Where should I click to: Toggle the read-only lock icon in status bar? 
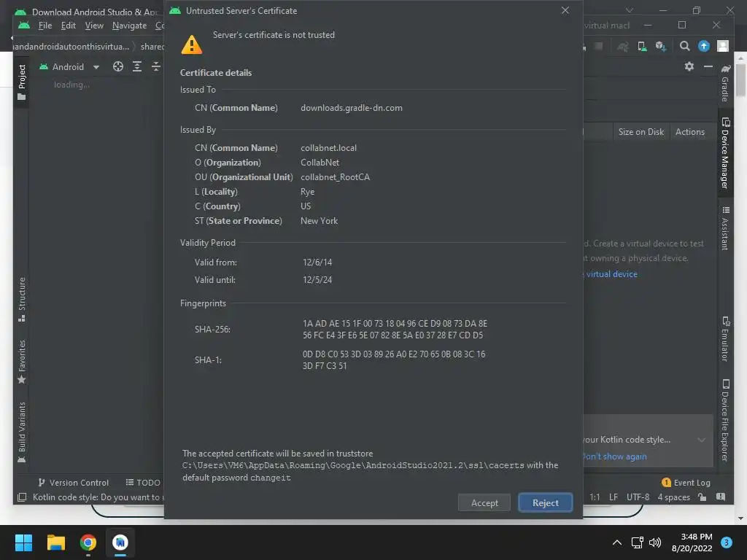pyautogui.click(x=703, y=497)
